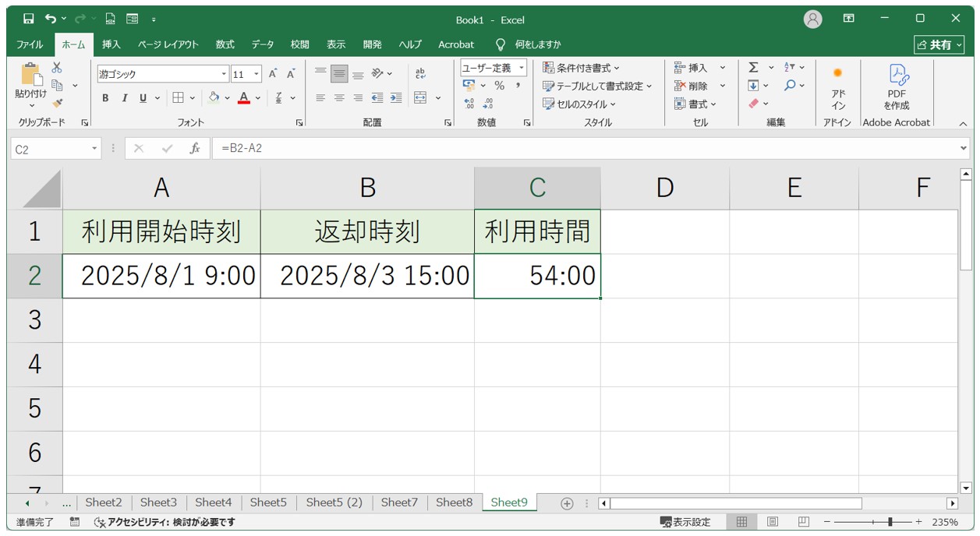This screenshot has height=536, width=980.
Task: Click the Increase Indent icon
Action: coord(396,98)
